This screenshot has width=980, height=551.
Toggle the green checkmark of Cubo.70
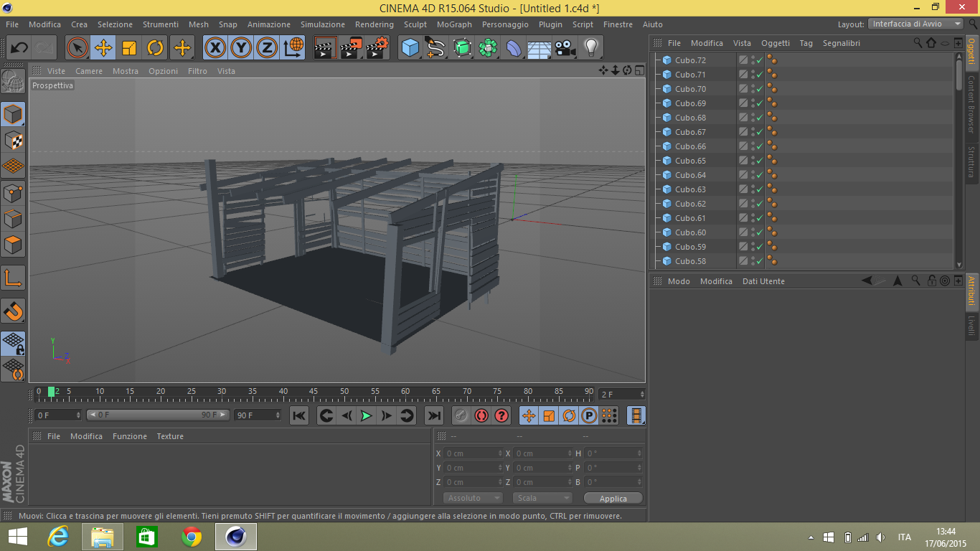point(760,89)
